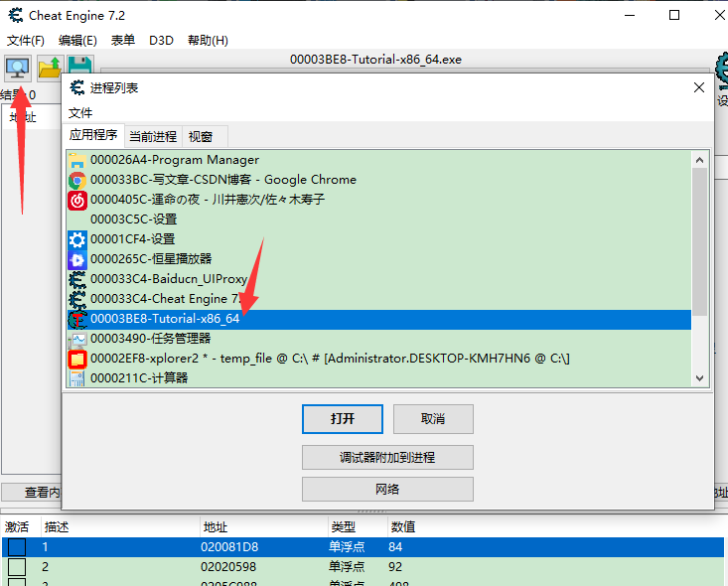Click the 描述 column header

point(120,527)
